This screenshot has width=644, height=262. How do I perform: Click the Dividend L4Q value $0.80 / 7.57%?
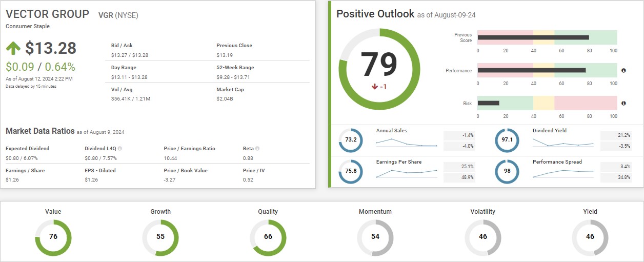click(100, 158)
